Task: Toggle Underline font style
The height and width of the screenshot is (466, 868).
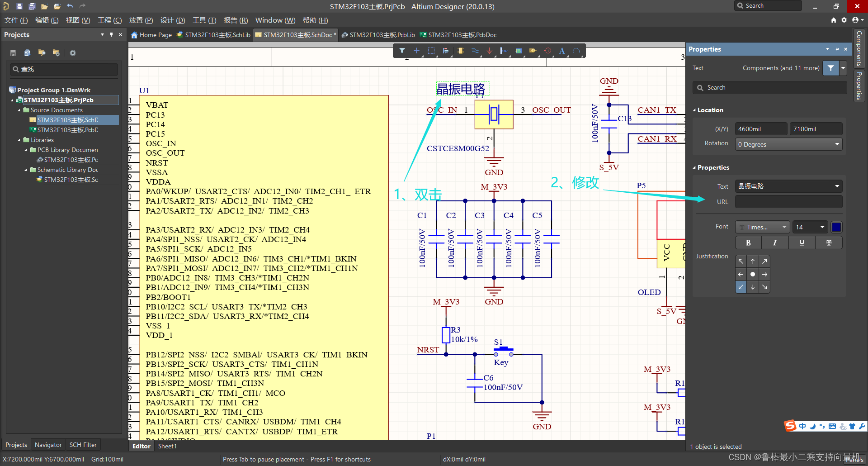Action: click(802, 243)
